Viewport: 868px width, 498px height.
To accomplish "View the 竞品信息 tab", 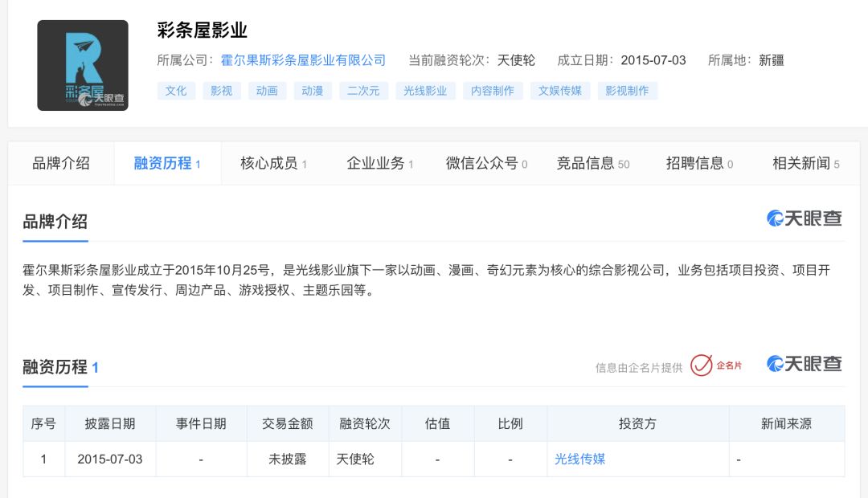I will pos(592,164).
